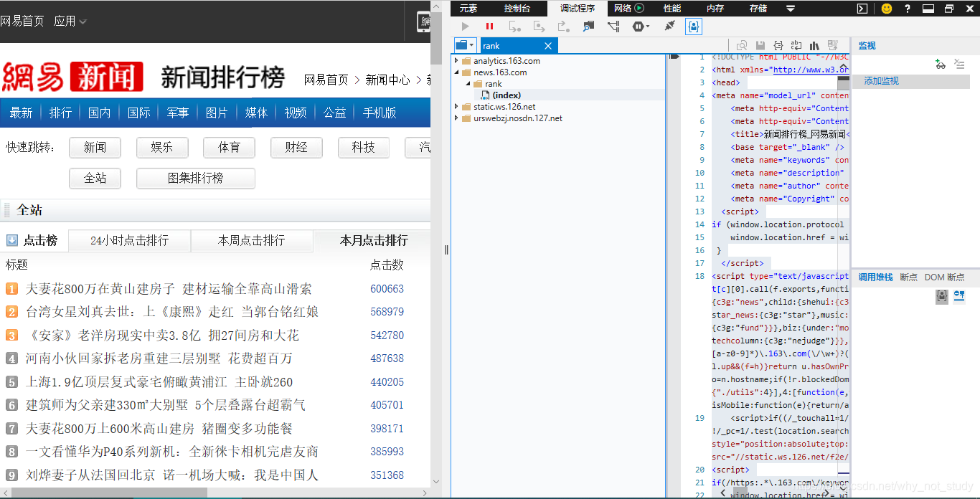This screenshot has width=980, height=499.
Task: Toggle library frames icon in call stack
Action: pyautogui.click(x=942, y=296)
